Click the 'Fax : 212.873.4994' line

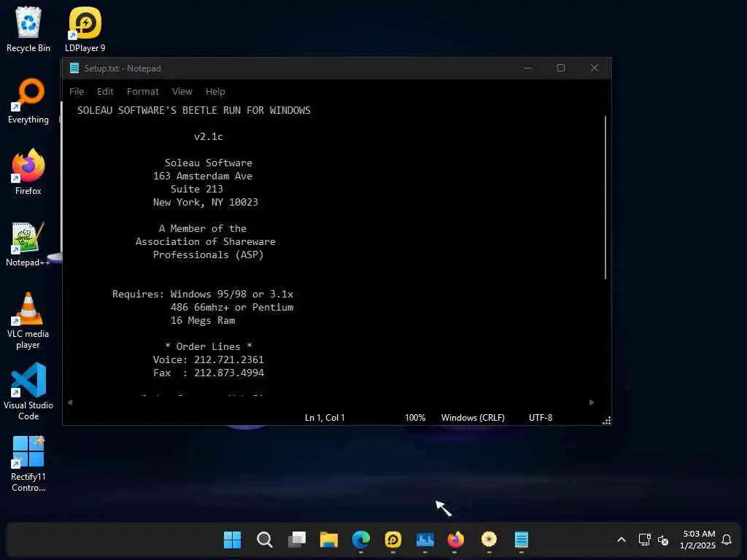(x=208, y=373)
